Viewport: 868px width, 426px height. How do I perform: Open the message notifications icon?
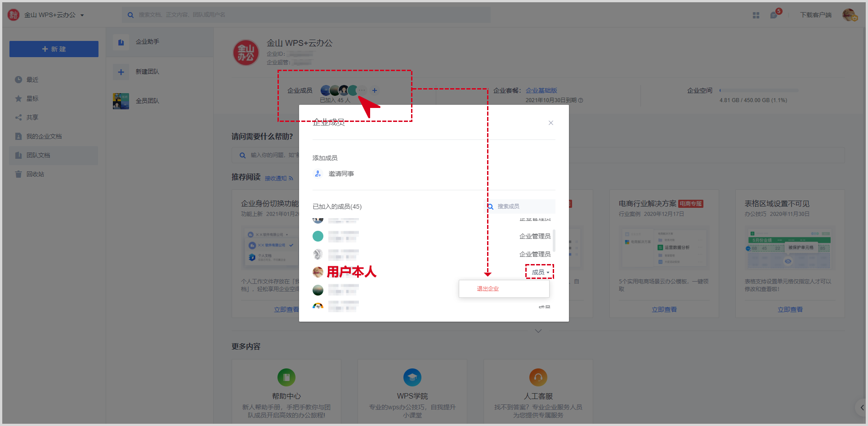coord(774,15)
